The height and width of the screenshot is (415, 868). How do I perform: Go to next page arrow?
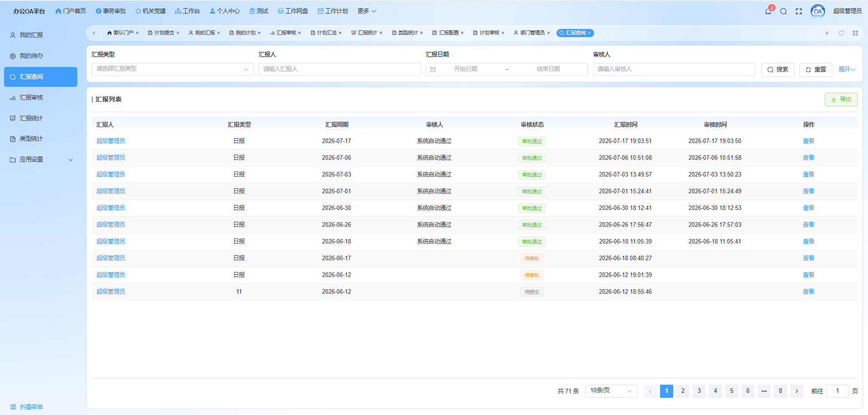pos(797,391)
